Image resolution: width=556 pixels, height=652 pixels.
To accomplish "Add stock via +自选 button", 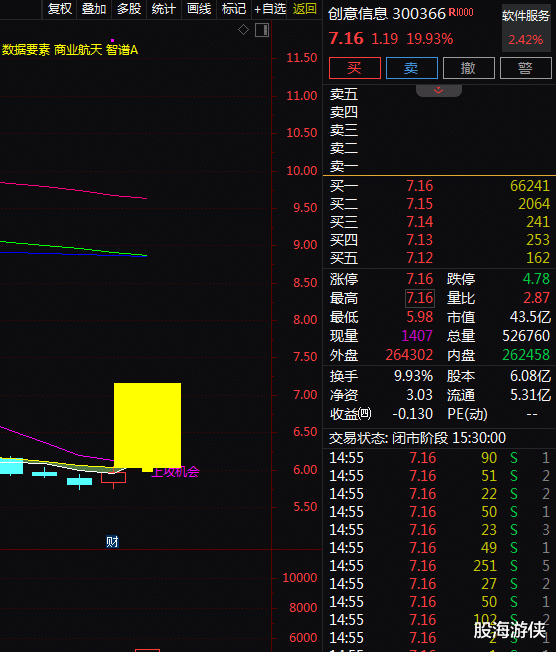I will coord(270,9).
